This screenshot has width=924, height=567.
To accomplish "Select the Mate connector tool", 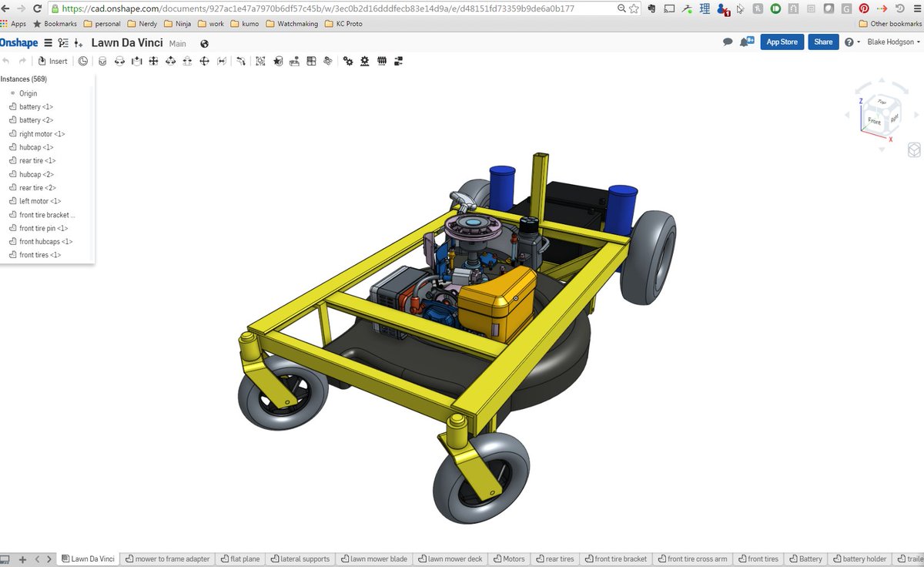I will [240, 61].
